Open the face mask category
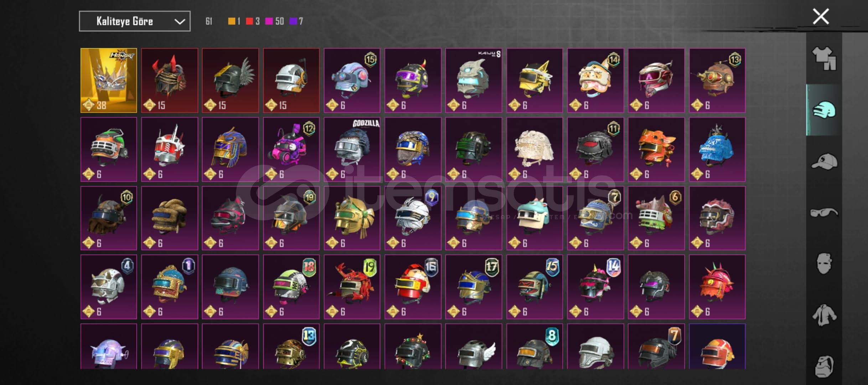868x385 pixels. (x=824, y=263)
